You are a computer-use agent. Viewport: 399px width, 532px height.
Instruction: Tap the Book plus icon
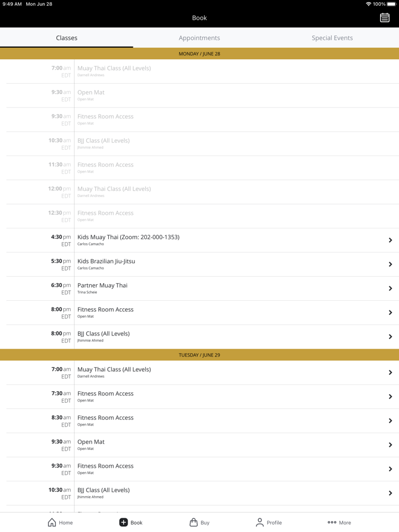[x=123, y=522]
